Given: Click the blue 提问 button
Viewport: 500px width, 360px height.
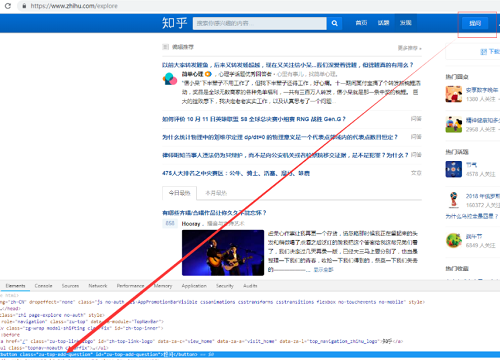Looking at the screenshot, I should (475, 23).
